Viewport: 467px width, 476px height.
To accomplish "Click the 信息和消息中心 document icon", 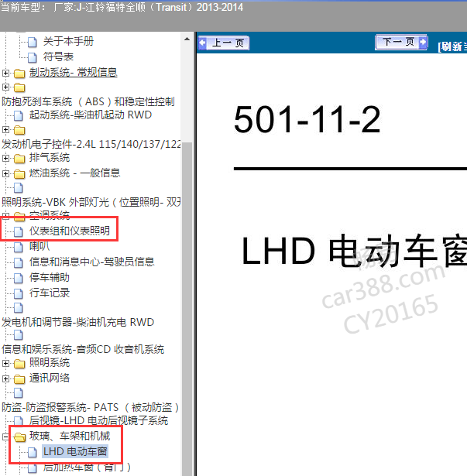I will (x=19, y=262).
